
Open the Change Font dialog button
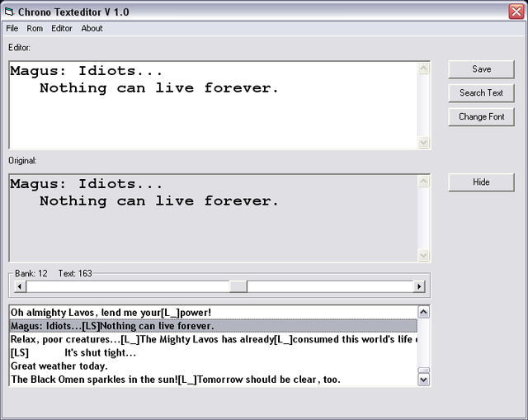tap(481, 117)
